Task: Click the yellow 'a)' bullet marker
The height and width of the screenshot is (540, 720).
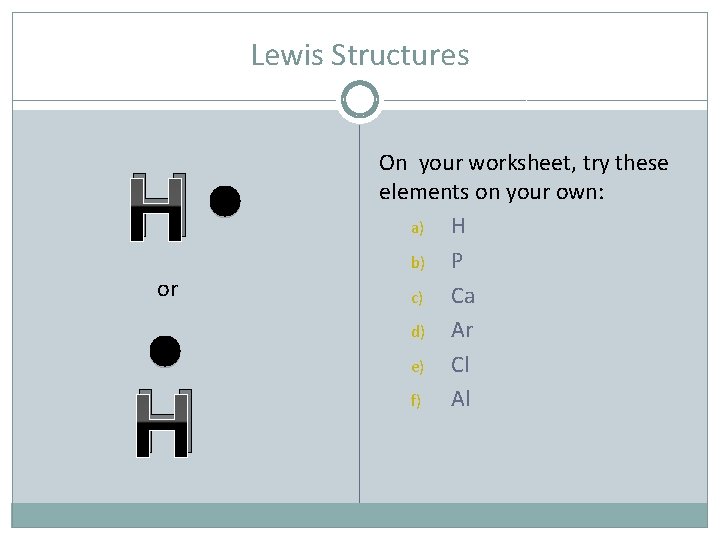Action: 417,228
